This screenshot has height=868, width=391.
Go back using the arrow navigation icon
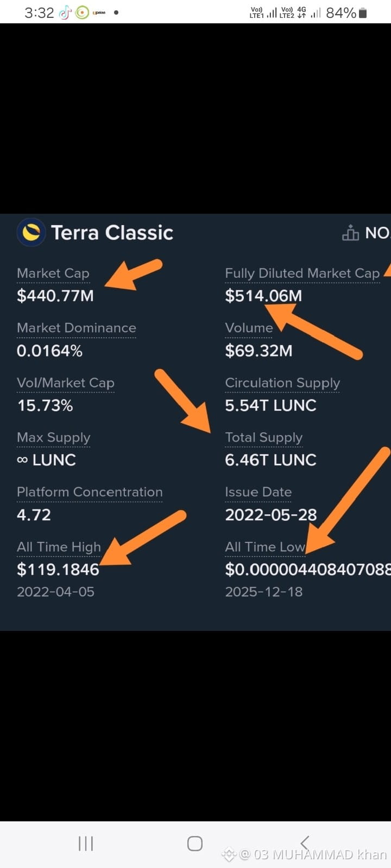pos(305,843)
